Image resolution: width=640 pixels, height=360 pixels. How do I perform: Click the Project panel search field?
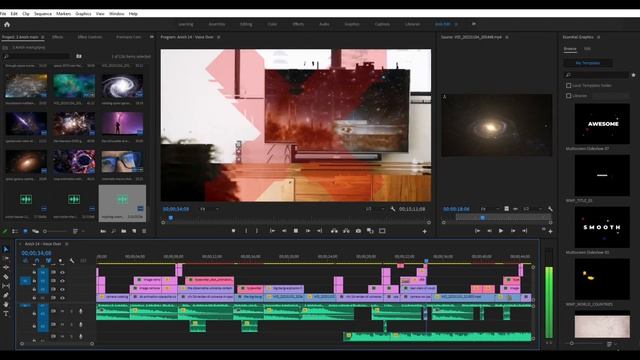tap(36, 56)
